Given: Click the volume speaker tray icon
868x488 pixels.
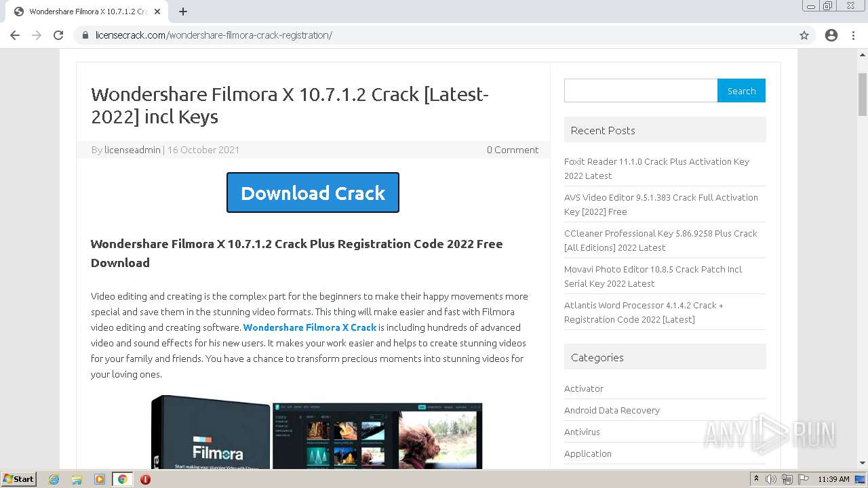Looking at the screenshot, I should point(771,479).
